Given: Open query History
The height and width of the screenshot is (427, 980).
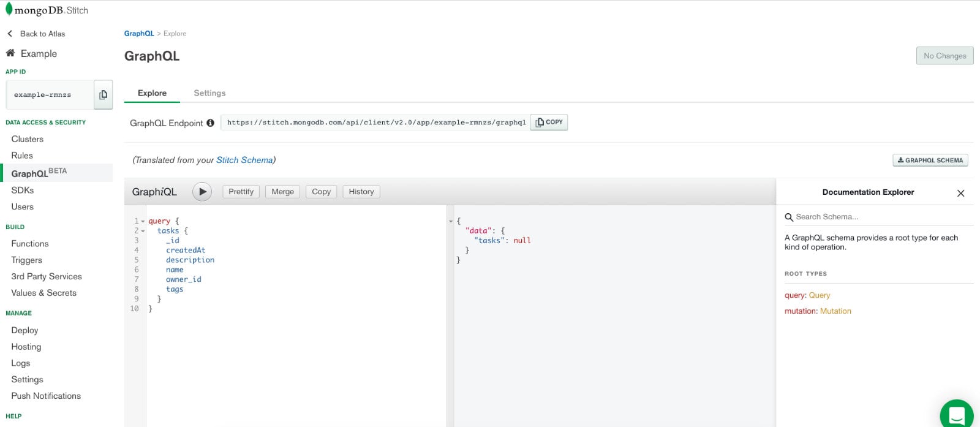Looking at the screenshot, I should [361, 192].
